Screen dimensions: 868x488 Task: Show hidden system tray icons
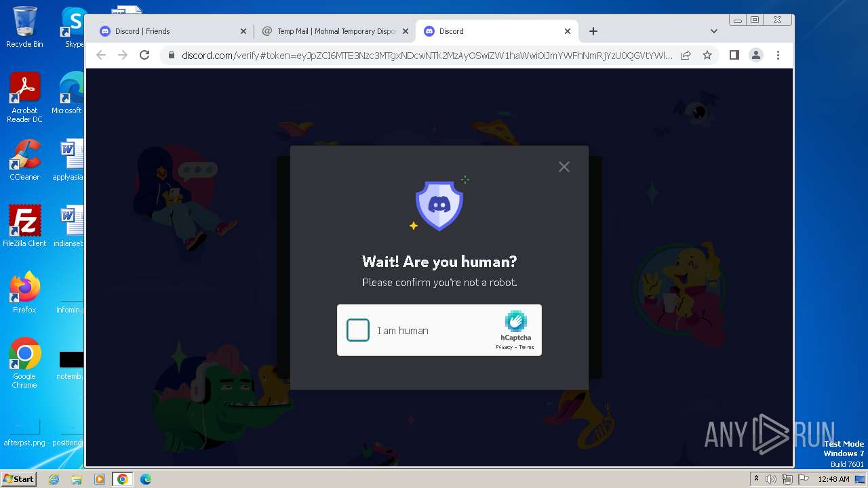tap(756, 479)
